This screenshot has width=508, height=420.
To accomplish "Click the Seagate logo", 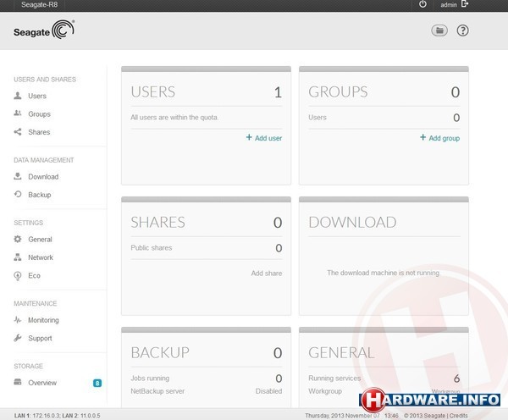I will pyautogui.click(x=44, y=32).
